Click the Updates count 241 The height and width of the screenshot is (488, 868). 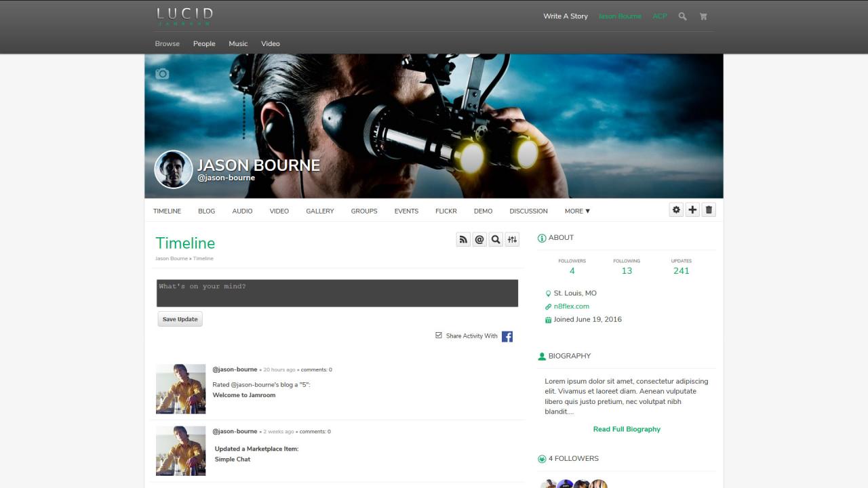(682, 271)
